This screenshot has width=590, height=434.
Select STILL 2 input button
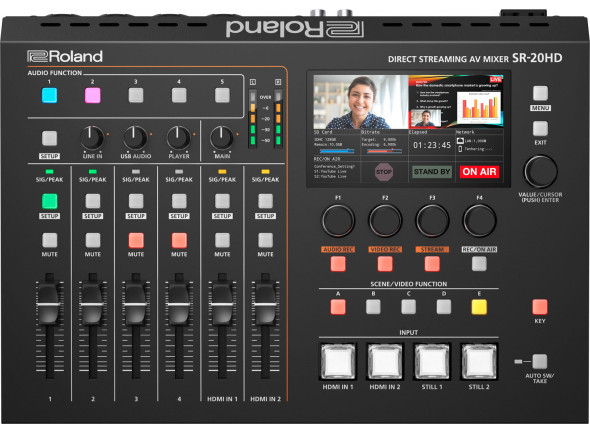[x=479, y=361]
